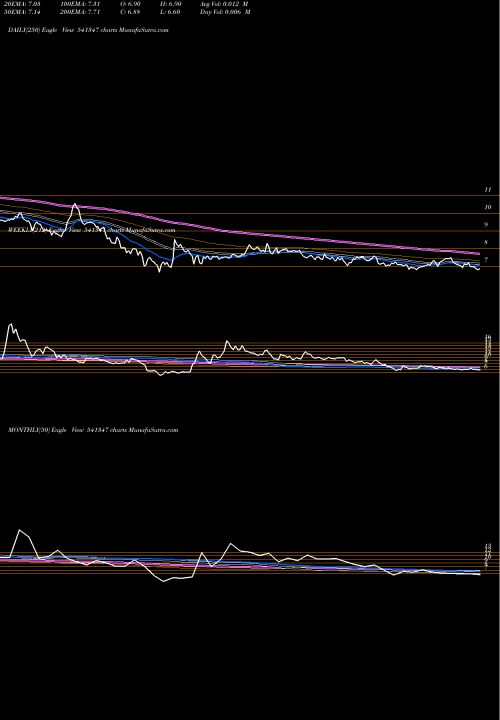Click the DAILY(250) Eagle View chart title
500x720 pixels.
(x=88, y=30)
